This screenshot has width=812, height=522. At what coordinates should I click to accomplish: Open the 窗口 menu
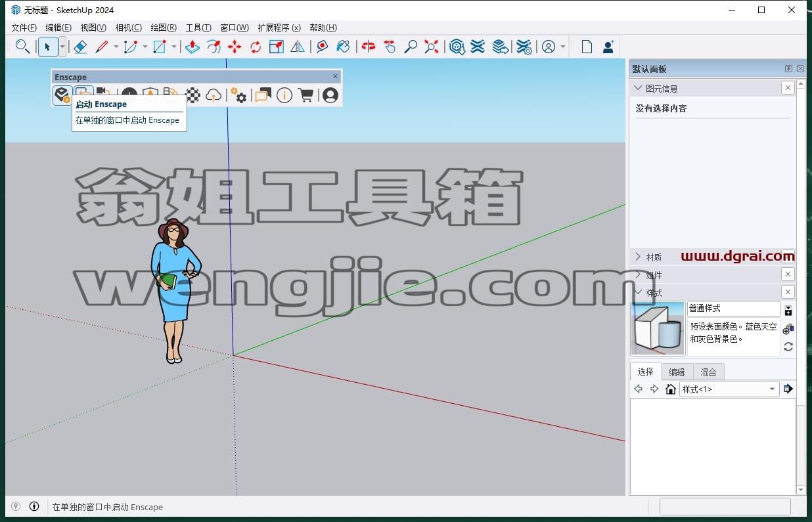pos(235,28)
